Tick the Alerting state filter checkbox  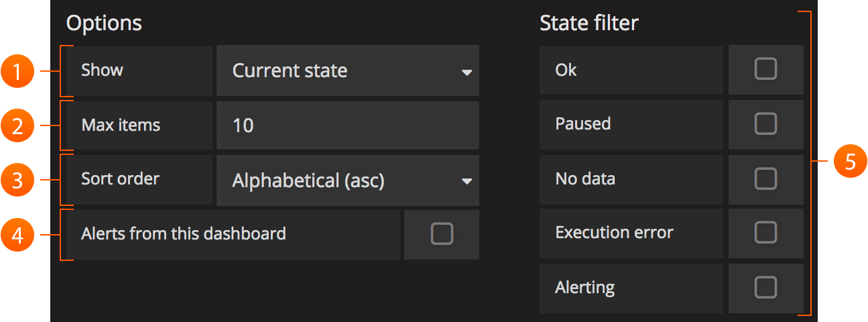click(765, 288)
